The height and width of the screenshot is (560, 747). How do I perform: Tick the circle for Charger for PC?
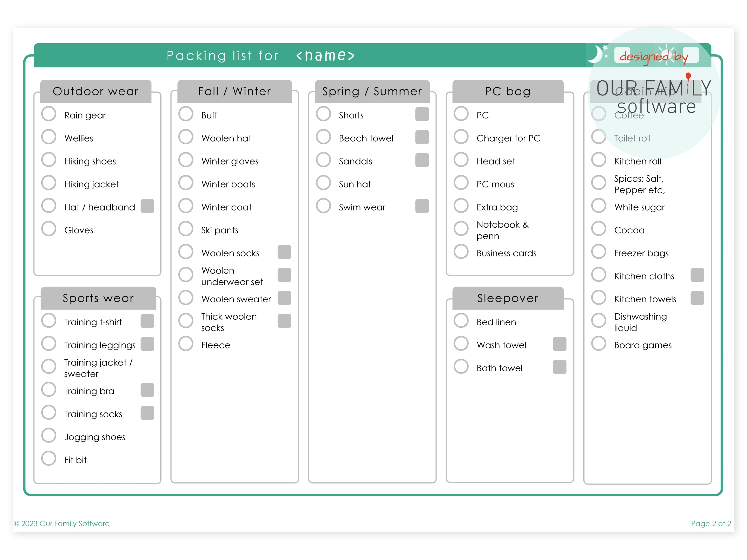(461, 137)
